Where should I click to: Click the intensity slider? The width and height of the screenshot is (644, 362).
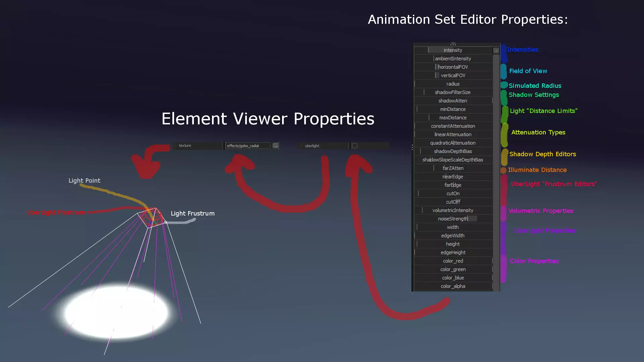coord(453,50)
